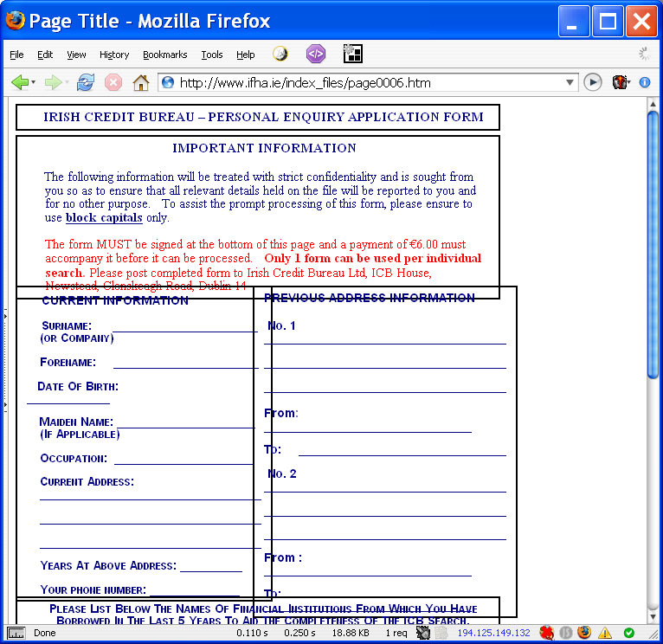The image size is (663, 644).
Task: Click the 'SURNAME:' field label
Action: 67,326
